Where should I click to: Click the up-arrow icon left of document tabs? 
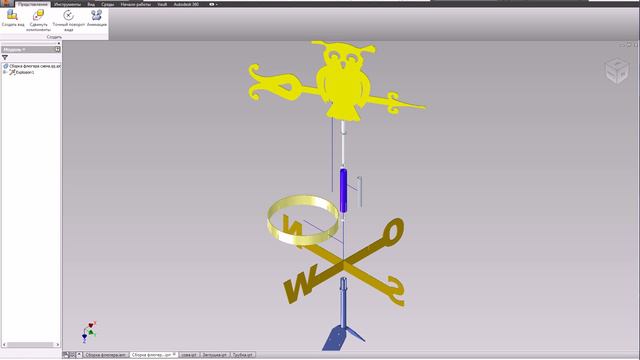[x=79, y=355]
